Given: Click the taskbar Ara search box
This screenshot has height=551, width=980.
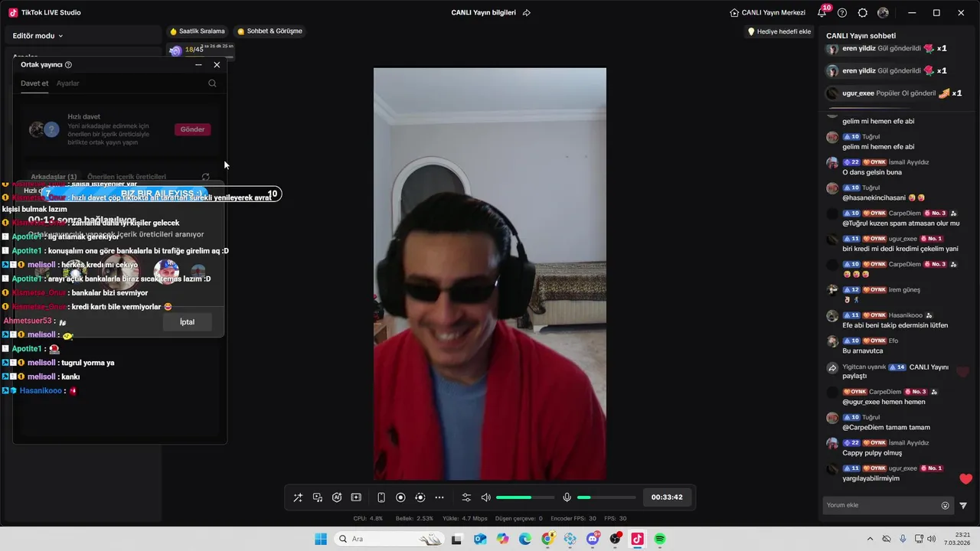Looking at the screenshot, I should coord(388,539).
